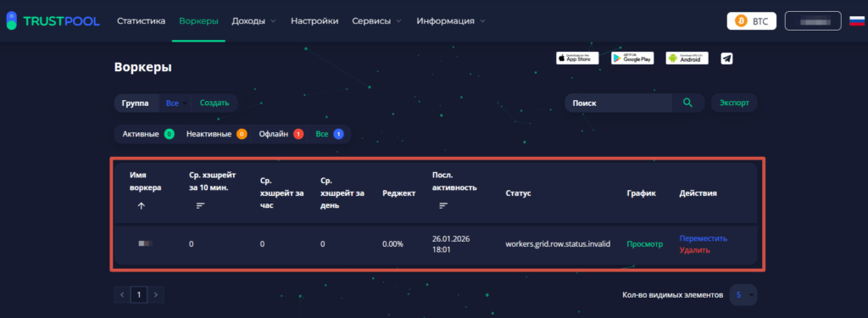Expand the Информация menu

pyautogui.click(x=451, y=21)
